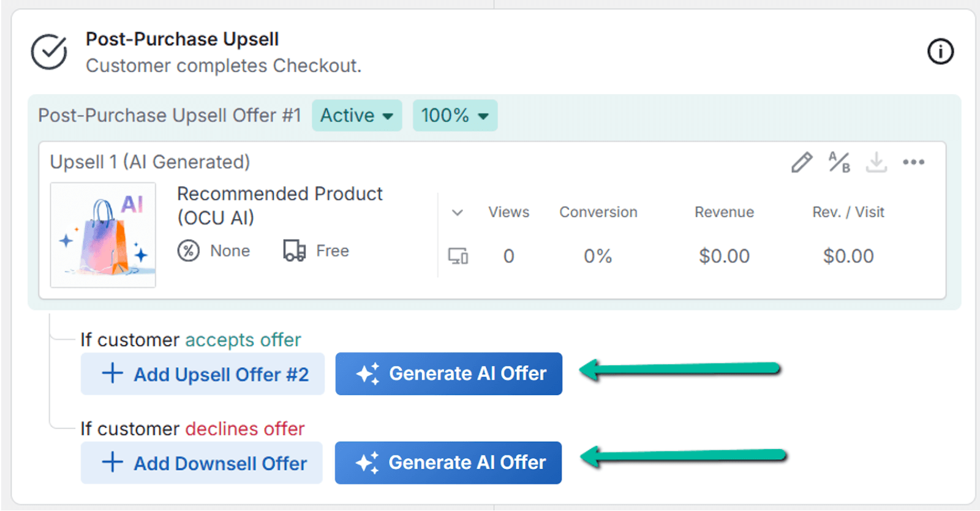Viewport: 980px width, 511px height.
Task: Open the AI shopping bag product thumbnail
Action: point(103,235)
